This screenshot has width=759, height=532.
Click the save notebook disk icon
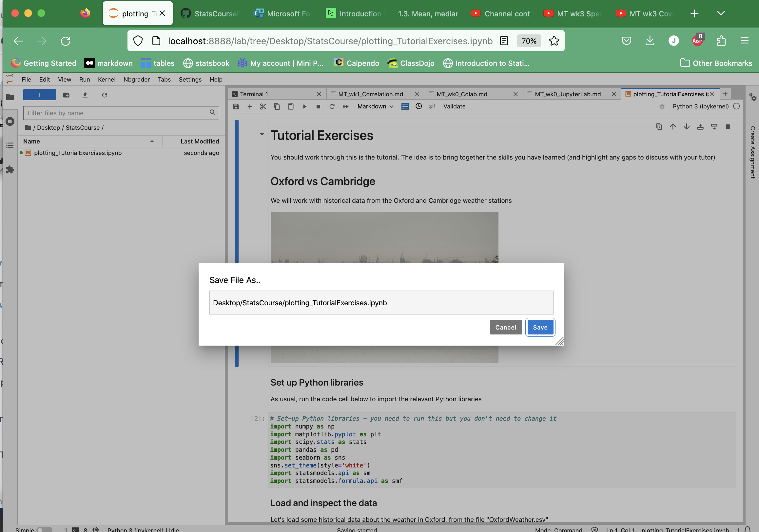tap(236, 106)
